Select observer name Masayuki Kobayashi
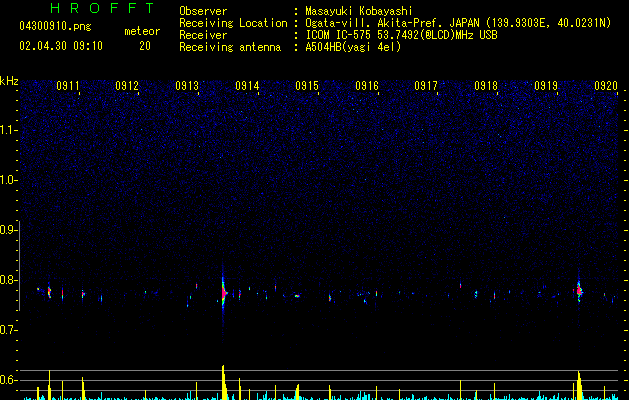 359,11
